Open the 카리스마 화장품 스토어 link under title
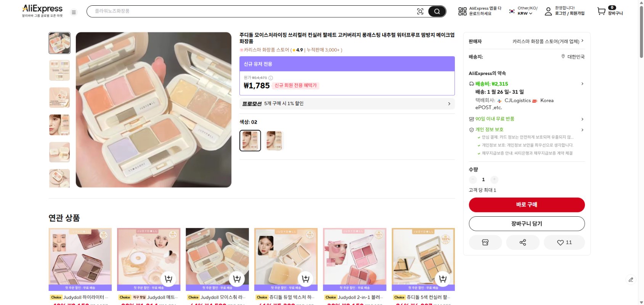The image size is (644, 305). (267, 50)
